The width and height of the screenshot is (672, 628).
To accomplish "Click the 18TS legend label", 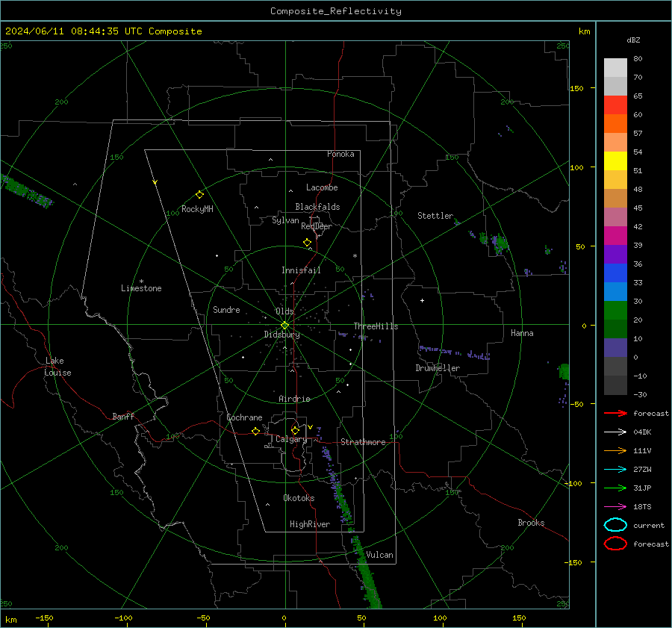I will [x=642, y=507].
